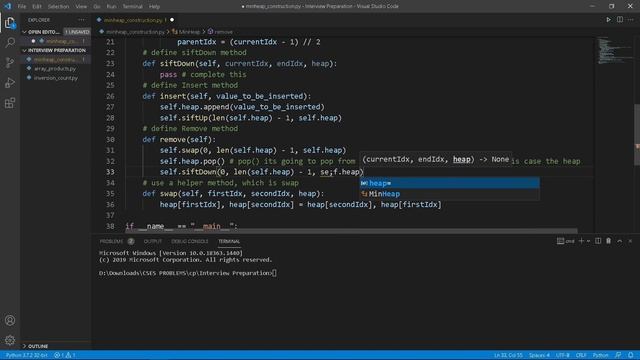Open the Manage settings gear
640x360 pixels.
(10, 340)
